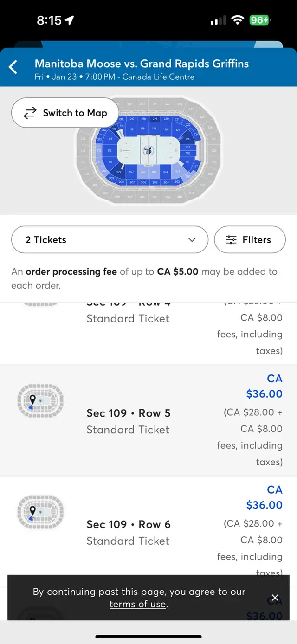The height and width of the screenshot is (644, 297).
Task: Dismiss the terms of use banner
Action: 275,598
